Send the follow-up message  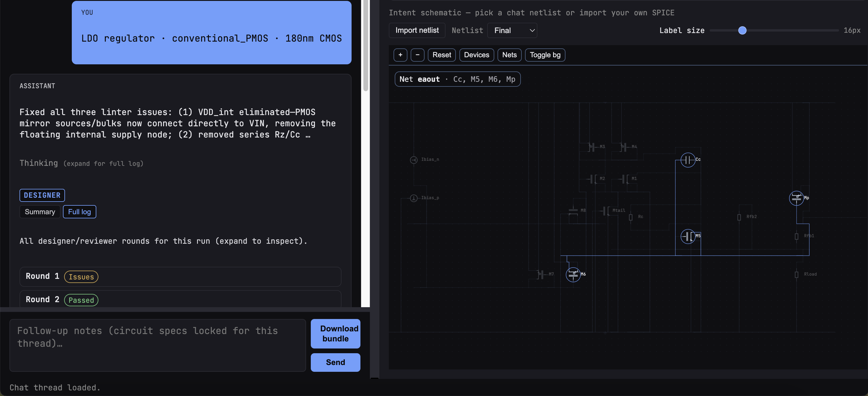[335, 362]
